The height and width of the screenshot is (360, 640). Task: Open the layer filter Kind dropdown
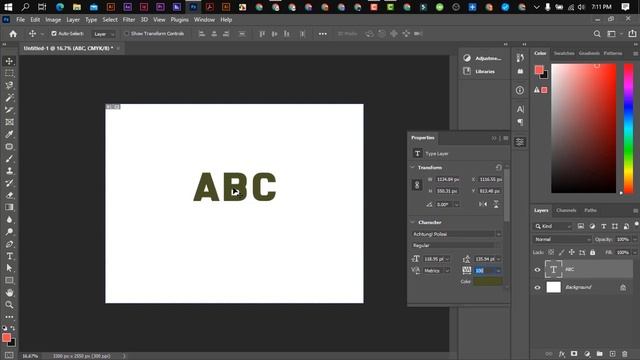click(553, 226)
